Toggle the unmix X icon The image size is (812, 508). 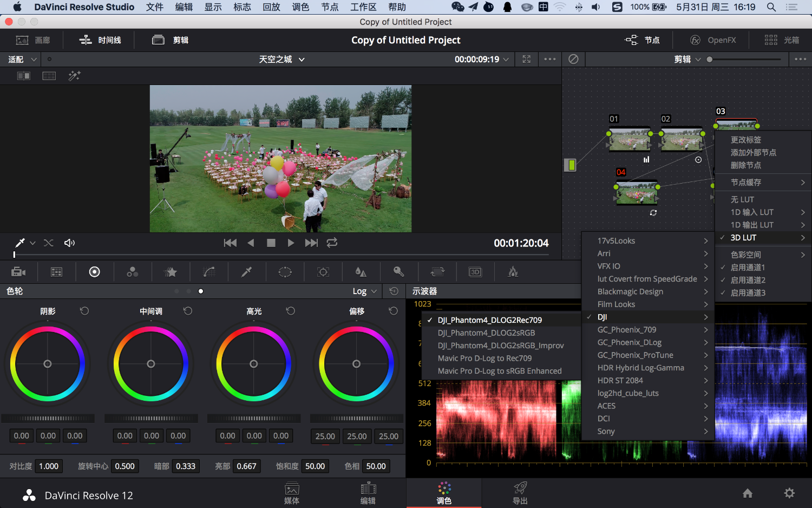[49, 243]
